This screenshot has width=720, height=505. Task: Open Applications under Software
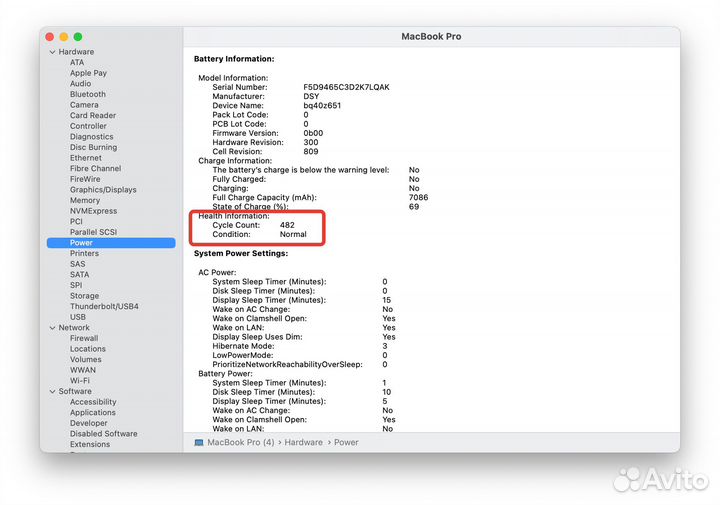[92, 412]
